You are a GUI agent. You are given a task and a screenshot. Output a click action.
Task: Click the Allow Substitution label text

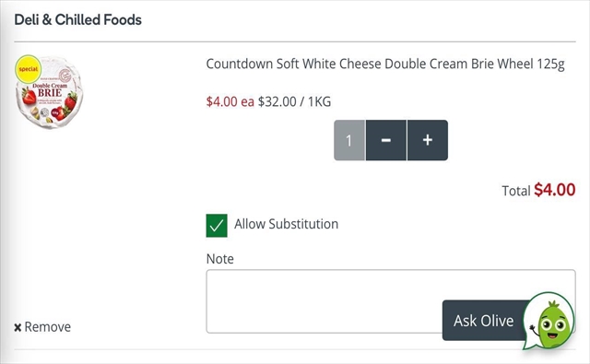[287, 224]
